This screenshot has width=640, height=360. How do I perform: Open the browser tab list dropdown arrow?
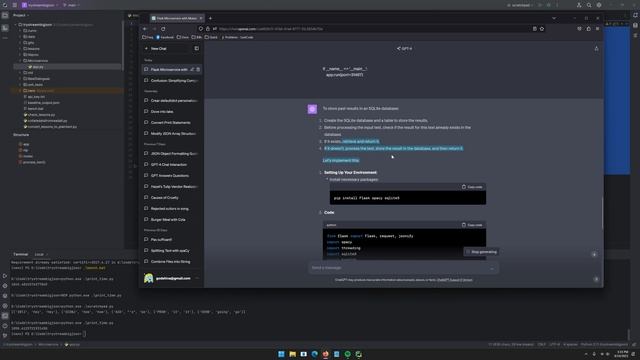[x=554, y=18]
